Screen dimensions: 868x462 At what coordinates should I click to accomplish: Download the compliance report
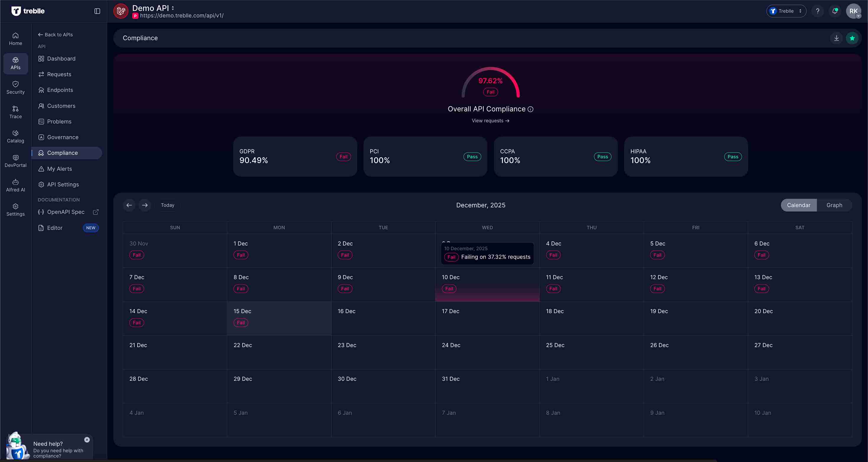click(836, 38)
